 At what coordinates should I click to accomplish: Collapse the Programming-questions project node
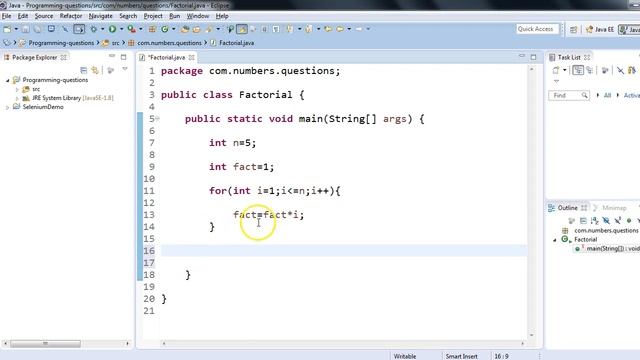[x=7, y=80]
